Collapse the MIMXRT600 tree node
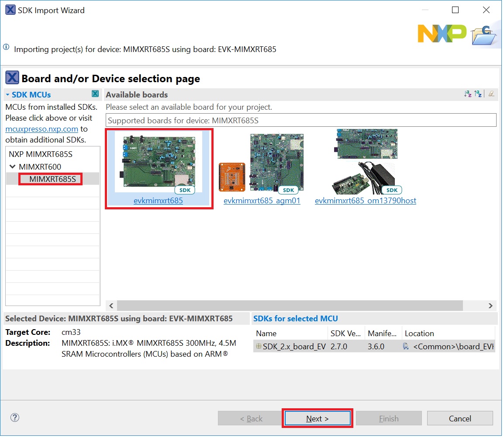 [12, 167]
